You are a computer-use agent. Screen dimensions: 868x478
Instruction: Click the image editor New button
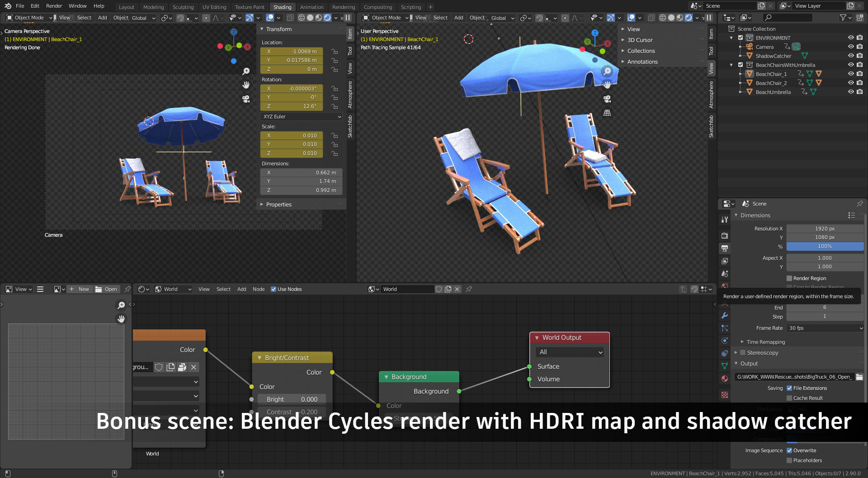(x=80, y=289)
